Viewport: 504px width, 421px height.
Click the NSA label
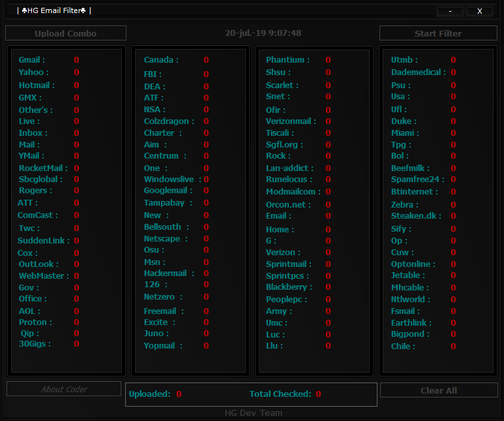[x=155, y=110]
